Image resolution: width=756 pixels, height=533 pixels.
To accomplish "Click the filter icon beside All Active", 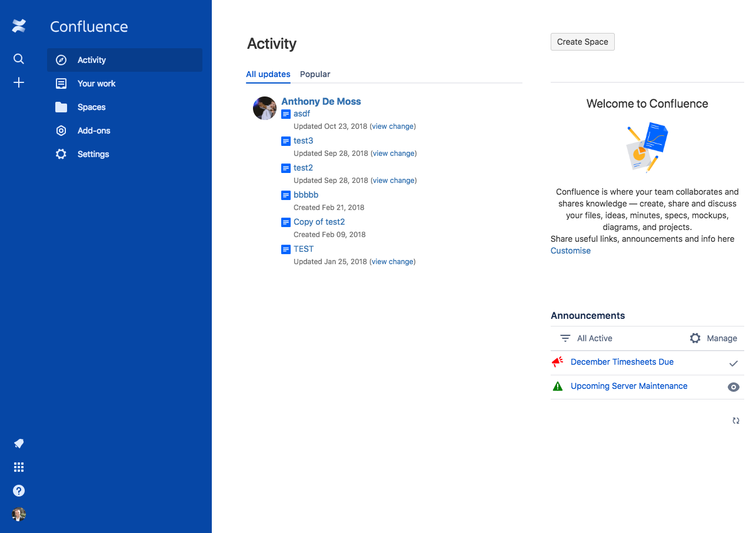I will 565,338.
